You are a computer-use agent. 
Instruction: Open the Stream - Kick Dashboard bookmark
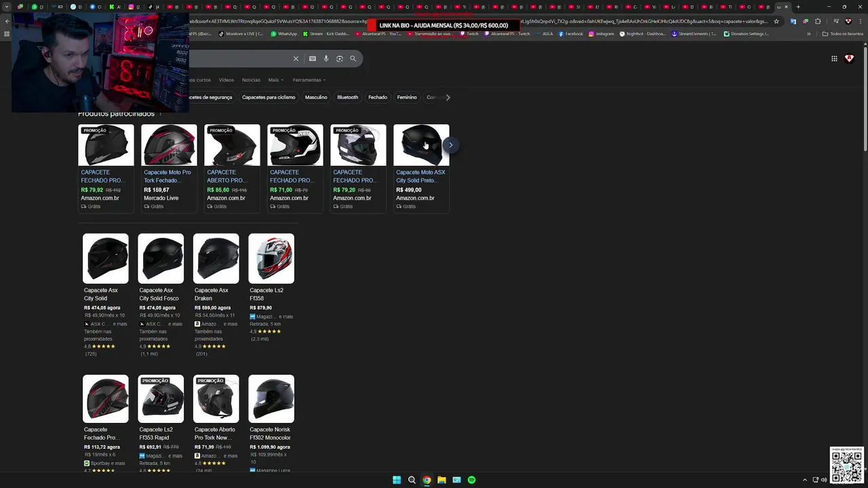click(x=326, y=33)
